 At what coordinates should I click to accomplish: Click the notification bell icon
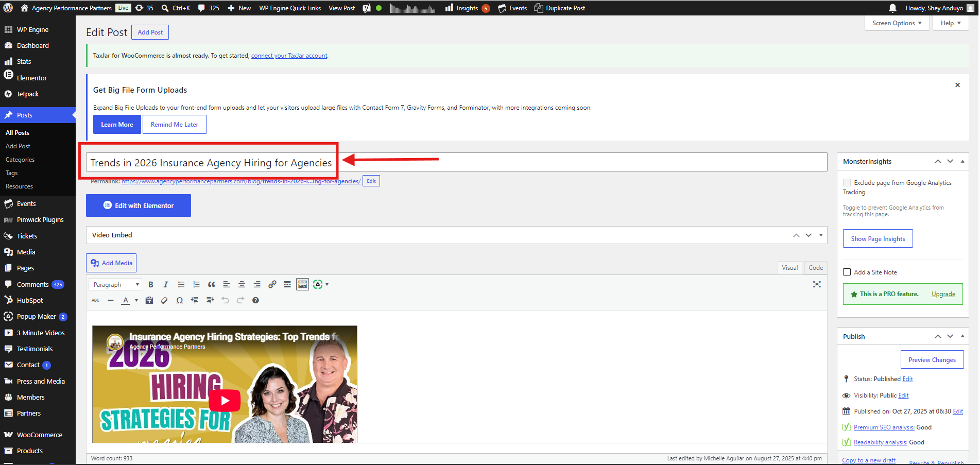pos(893,8)
